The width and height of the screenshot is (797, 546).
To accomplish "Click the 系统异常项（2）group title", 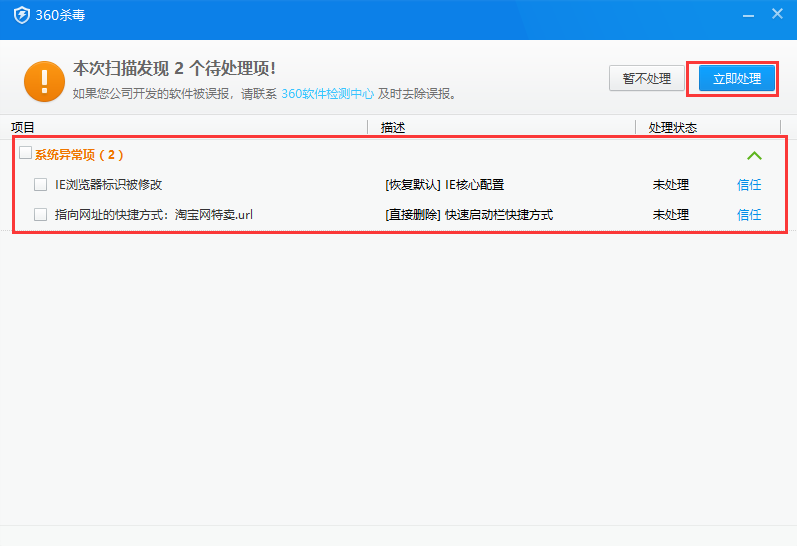I will point(79,155).
